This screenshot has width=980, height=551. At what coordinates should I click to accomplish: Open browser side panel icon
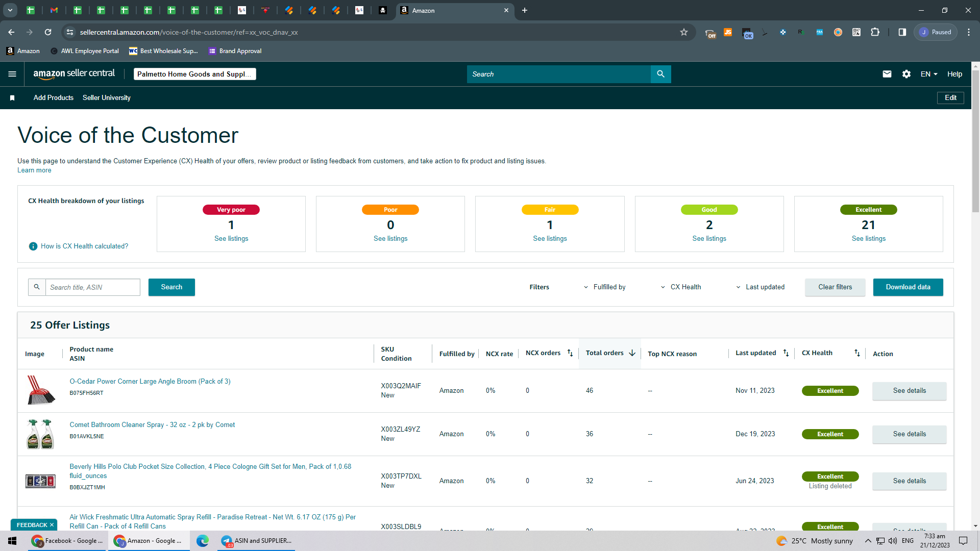tap(902, 32)
